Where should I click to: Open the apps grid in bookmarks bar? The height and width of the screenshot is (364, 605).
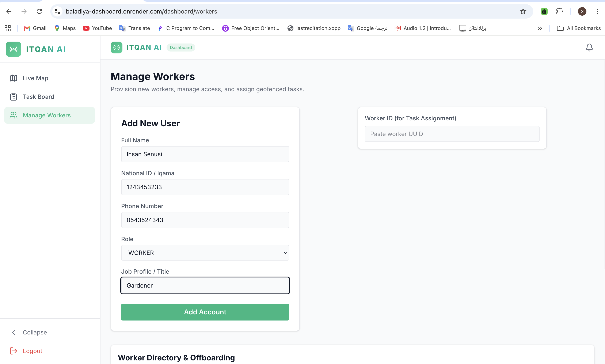click(8, 28)
